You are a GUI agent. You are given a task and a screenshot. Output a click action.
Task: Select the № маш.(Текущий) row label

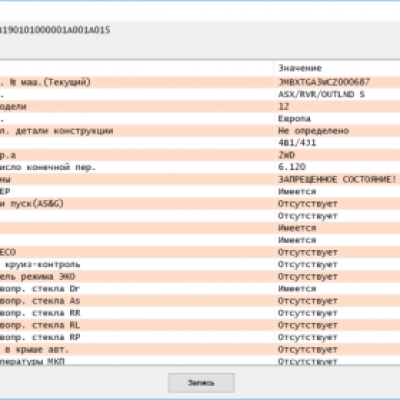pos(50,82)
